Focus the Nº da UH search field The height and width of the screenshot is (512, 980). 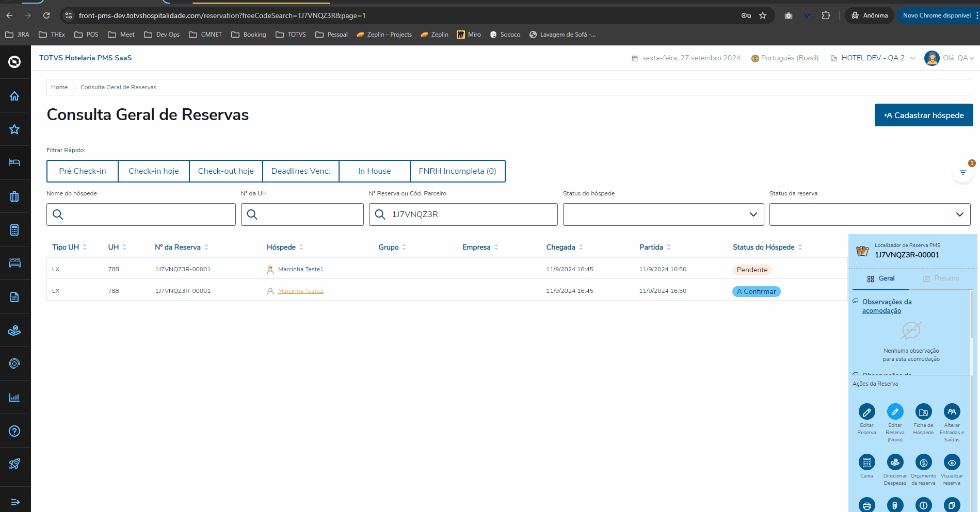click(302, 214)
